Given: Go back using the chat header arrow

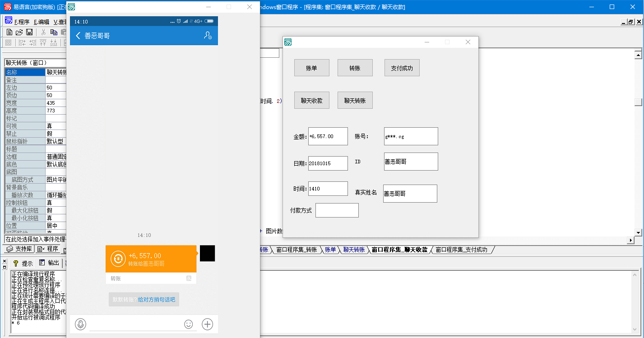Looking at the screenshot, I should click(x=78, y=36).
